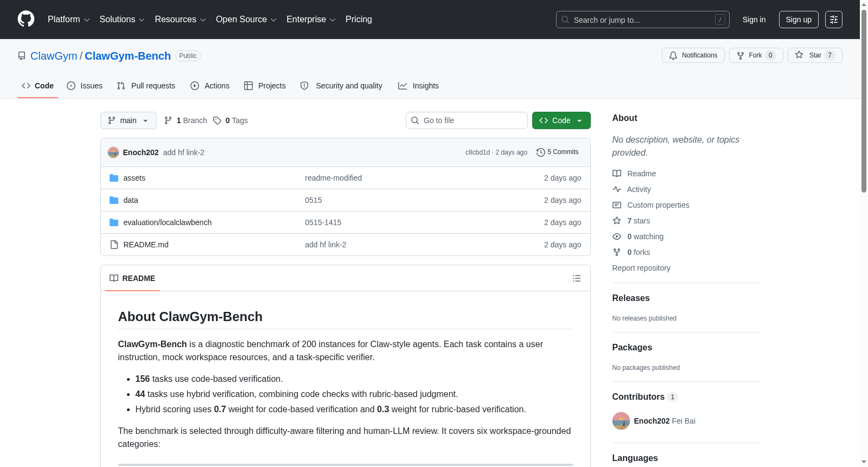This screenshot has height=467, width=868.
Task: Open the green Code dropdown
Action: point(561,120)
